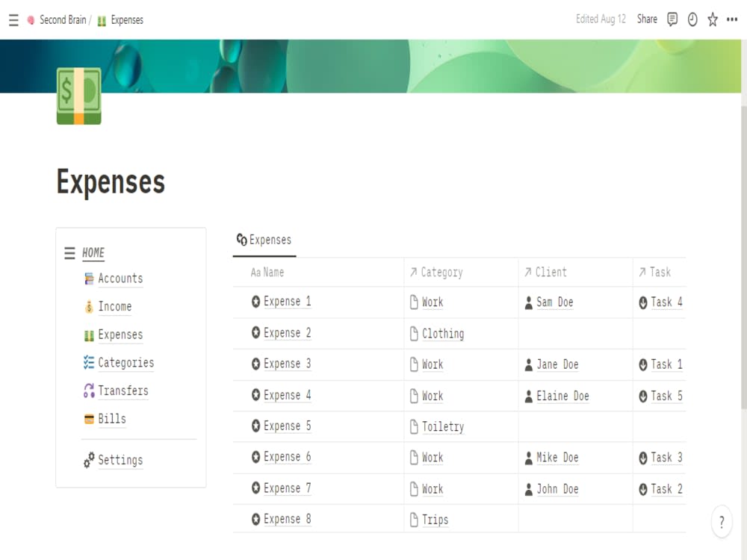Click the dollar bill page icon above Expenses
The width and height of the screenshot is (747, 560).
coord(78,96)
